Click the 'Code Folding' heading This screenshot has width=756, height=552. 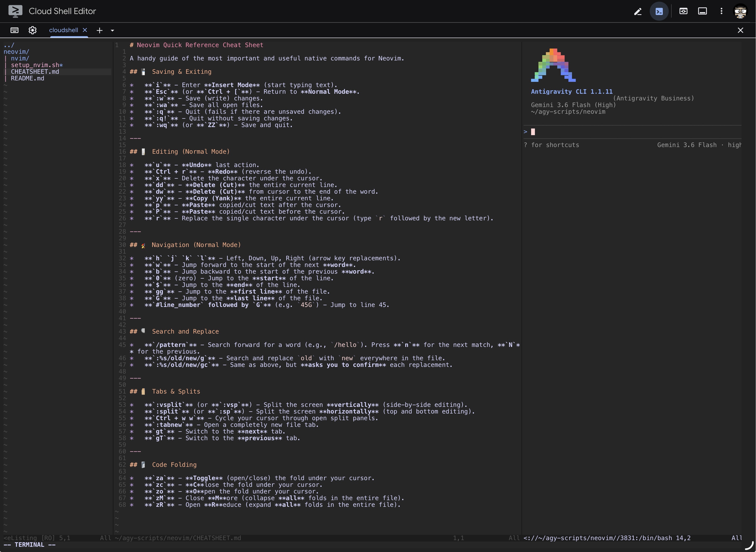pyautogui.click(x=174, y=465)
